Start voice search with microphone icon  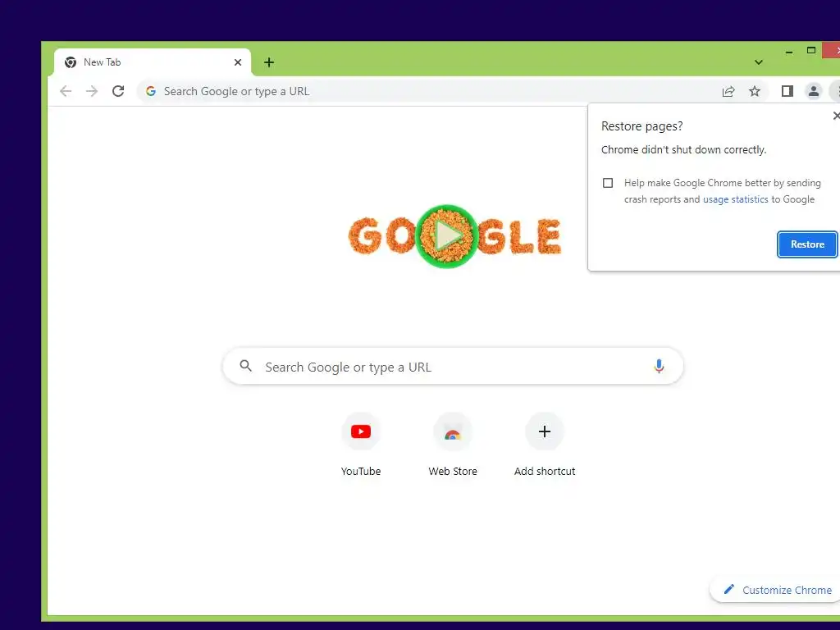[659, 366]
